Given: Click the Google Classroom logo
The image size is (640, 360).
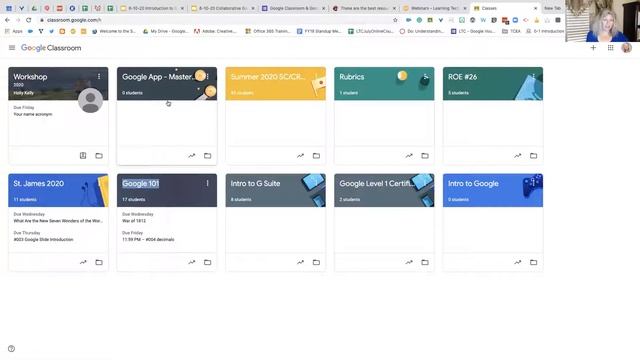Looking at the screenshot, I should tap(51, 48).
